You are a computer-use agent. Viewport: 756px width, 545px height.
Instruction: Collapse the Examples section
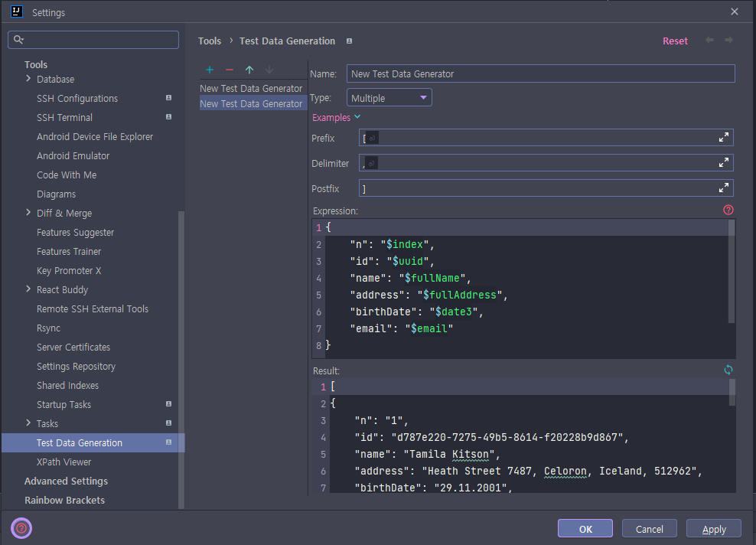click(x=336, y=118)
